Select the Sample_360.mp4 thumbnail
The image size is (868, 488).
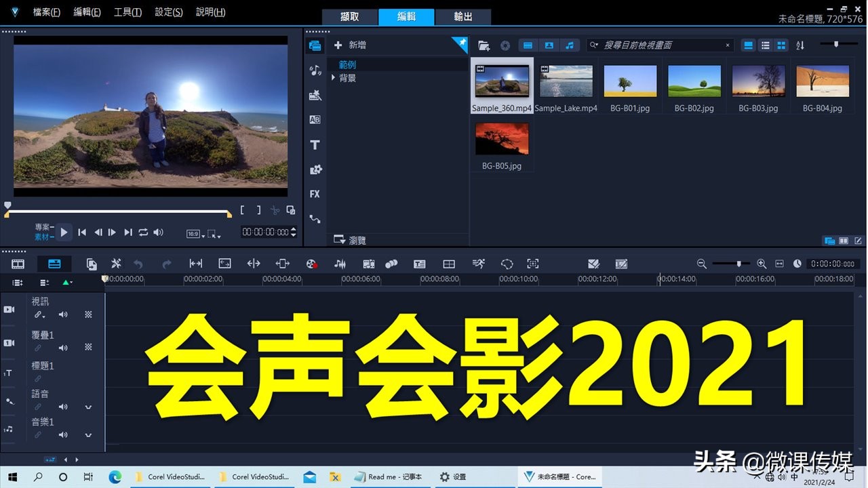501,80
